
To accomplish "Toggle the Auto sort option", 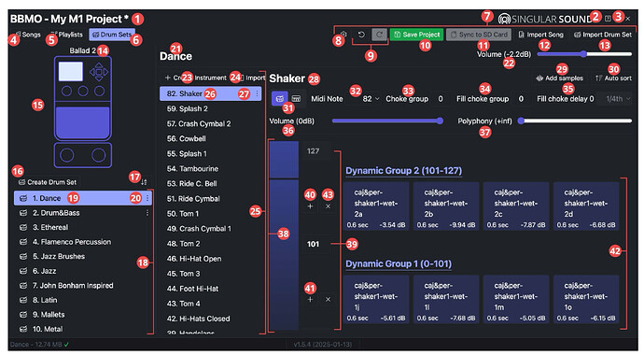I will 613,78.
